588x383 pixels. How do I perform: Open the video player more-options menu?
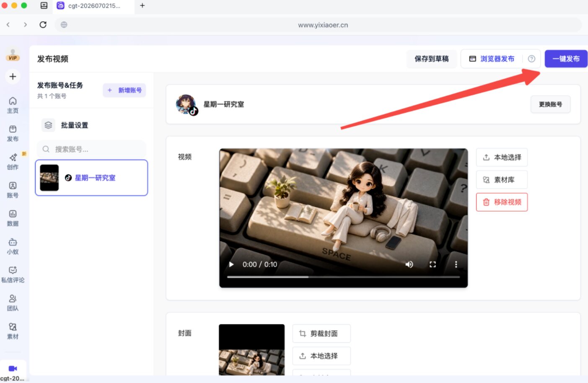tap(456, 264)
